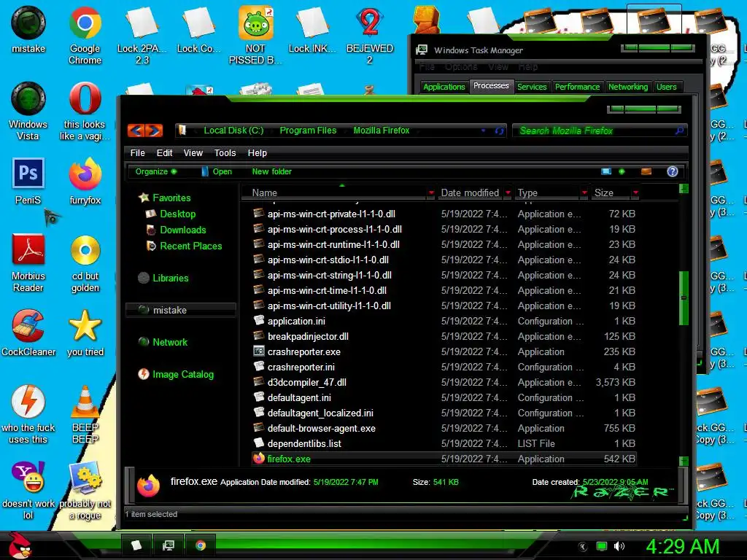Click the Angry Birds start button

click(x=20, y=545)
